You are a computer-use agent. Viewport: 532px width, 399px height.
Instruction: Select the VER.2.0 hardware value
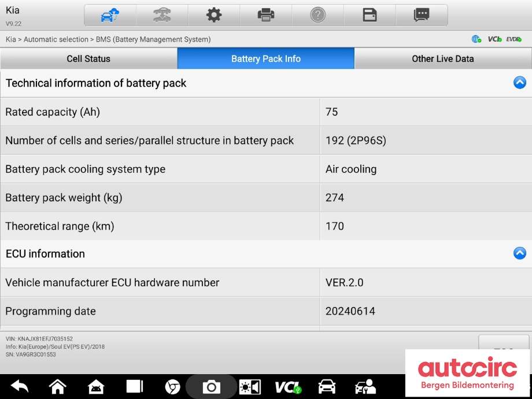coord(344,282)
